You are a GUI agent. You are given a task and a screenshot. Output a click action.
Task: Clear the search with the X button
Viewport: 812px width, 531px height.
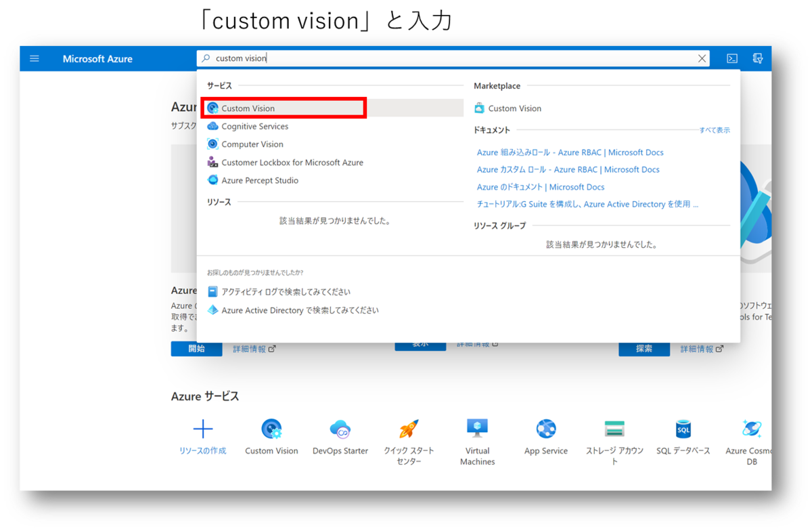[702, 58]
